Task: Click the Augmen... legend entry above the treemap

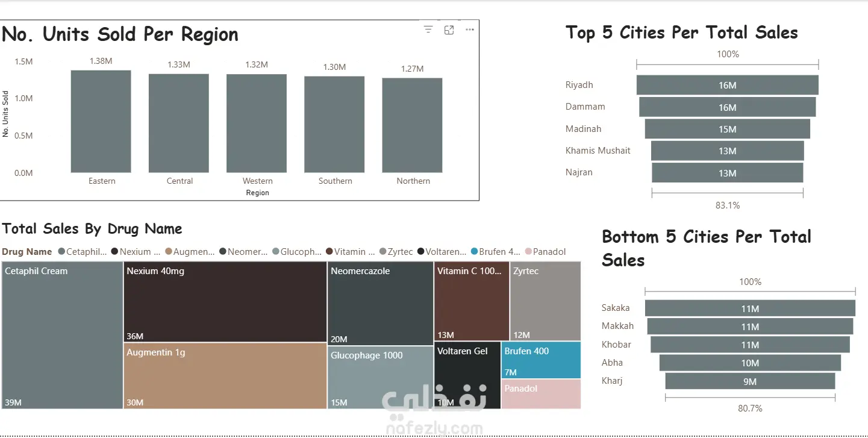Action: pos(190,252)
